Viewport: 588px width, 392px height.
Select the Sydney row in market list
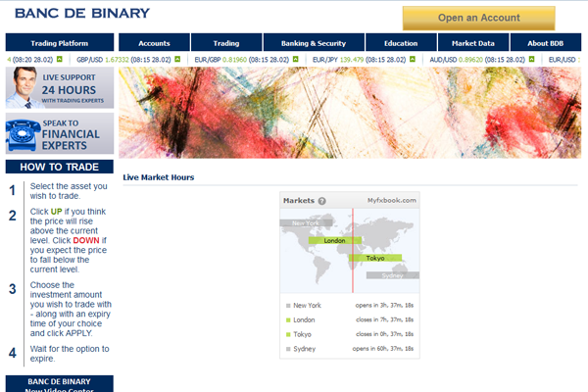(350, 349)
